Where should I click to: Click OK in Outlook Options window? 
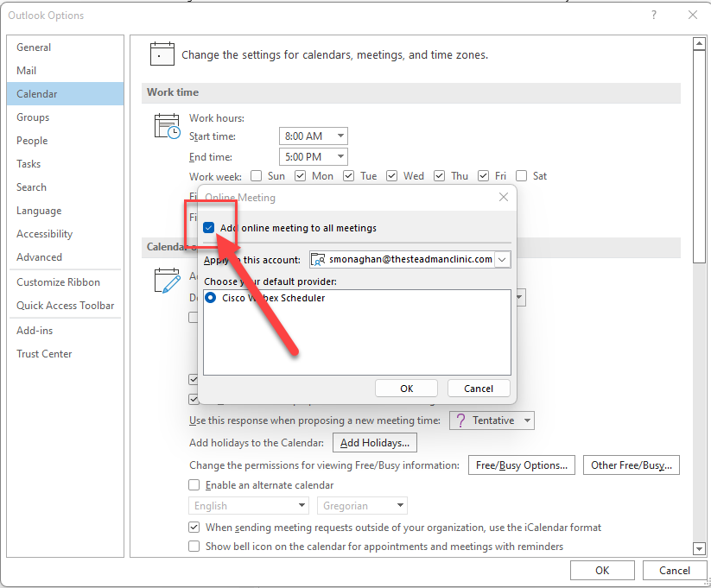tap(602, 571)
